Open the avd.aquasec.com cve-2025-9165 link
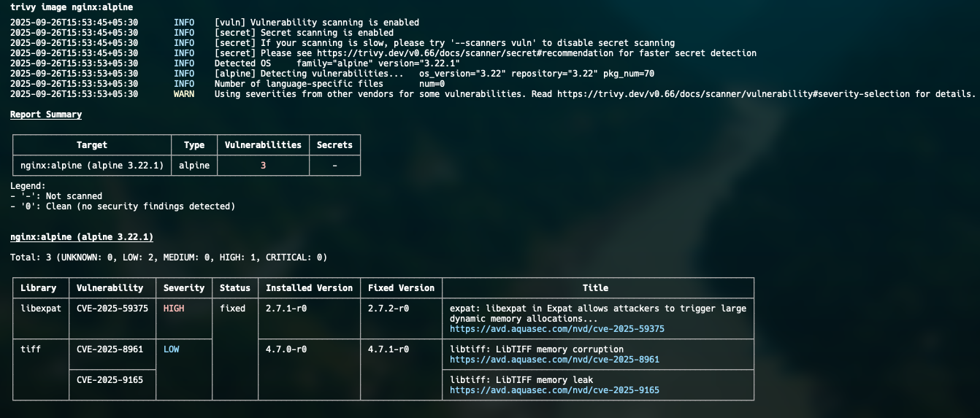980x418 pixels. 554,390
